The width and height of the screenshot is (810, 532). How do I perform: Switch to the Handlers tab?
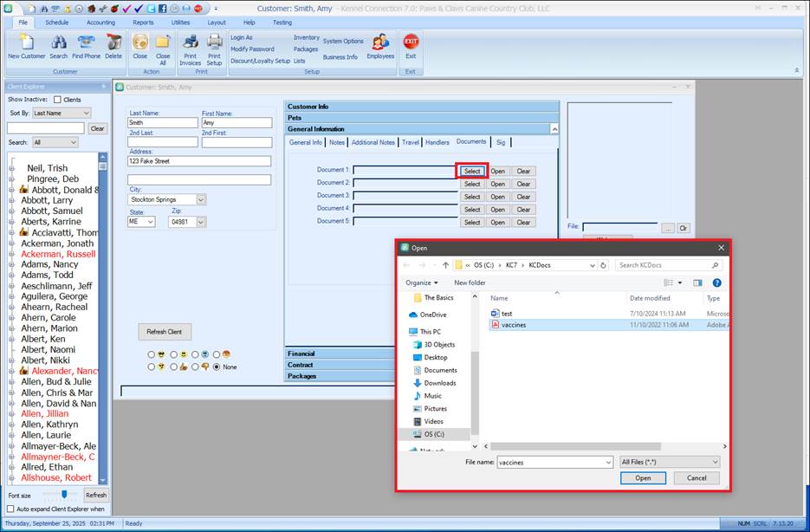pos(437,142)
